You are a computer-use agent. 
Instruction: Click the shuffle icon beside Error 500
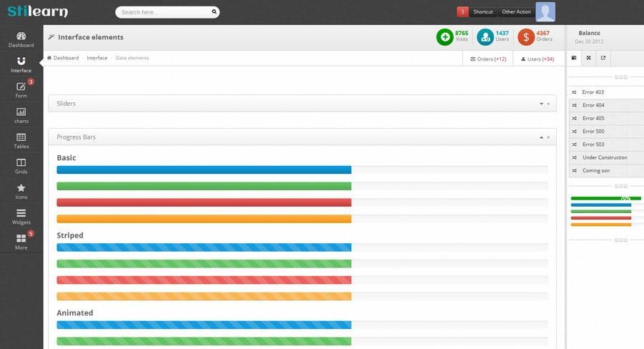pos(574,132)
